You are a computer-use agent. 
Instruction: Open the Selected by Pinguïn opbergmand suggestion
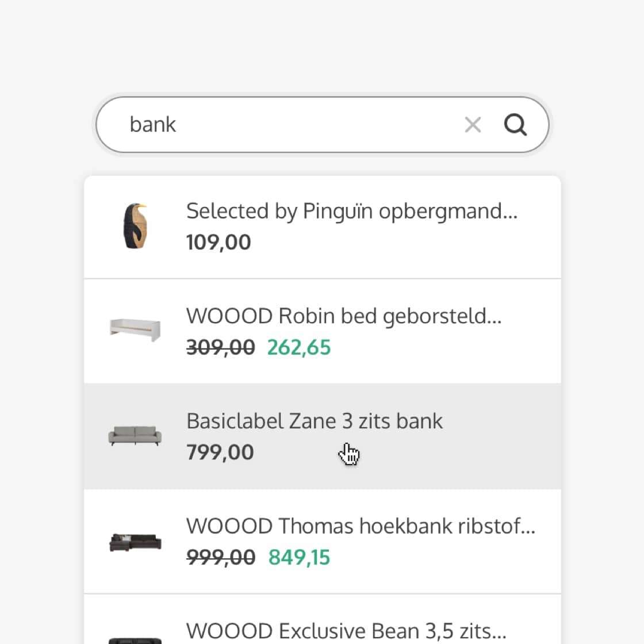coord(351,211)
